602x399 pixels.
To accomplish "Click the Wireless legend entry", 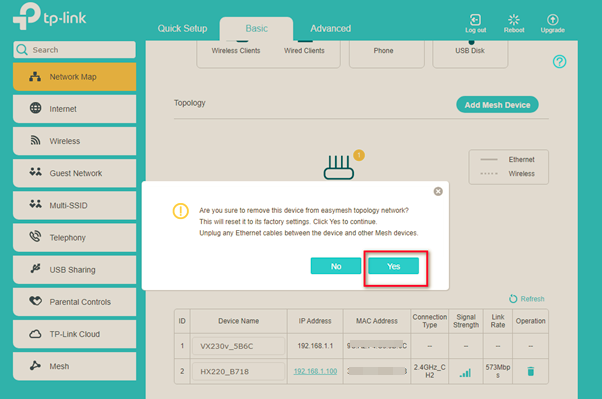I will 508,174.
